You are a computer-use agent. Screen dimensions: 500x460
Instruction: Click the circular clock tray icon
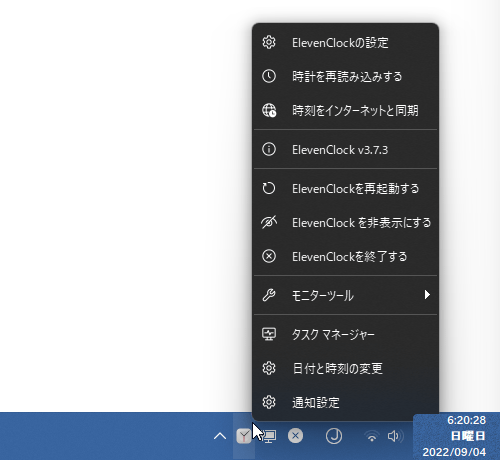pos(334,436)
